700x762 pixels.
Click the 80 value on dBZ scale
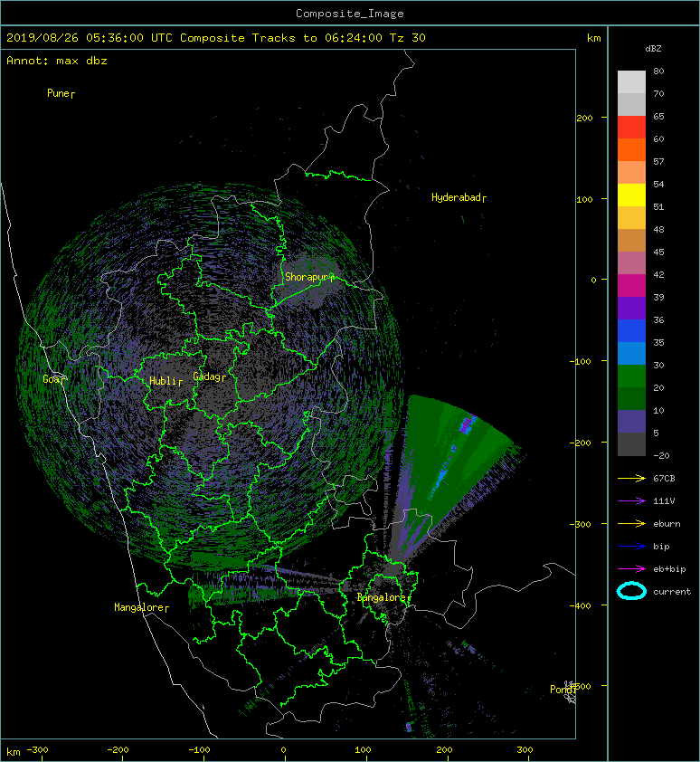click(x=658, y=71)
